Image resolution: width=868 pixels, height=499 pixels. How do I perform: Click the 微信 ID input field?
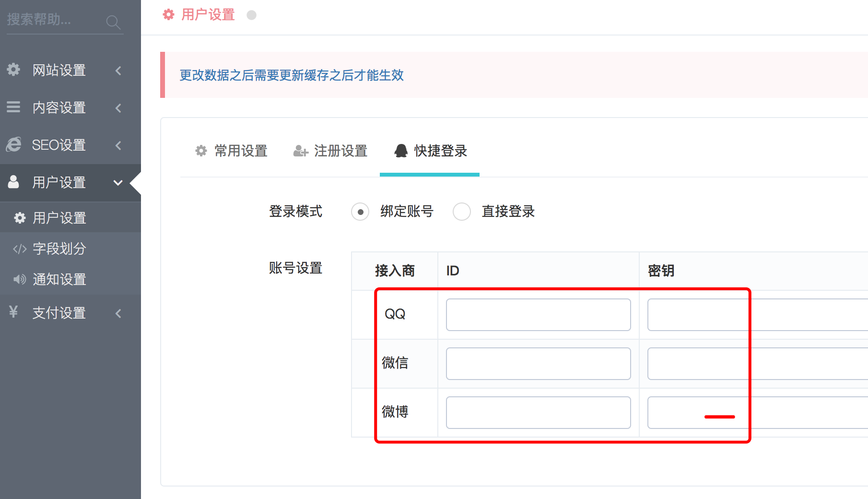coord(538,364)
